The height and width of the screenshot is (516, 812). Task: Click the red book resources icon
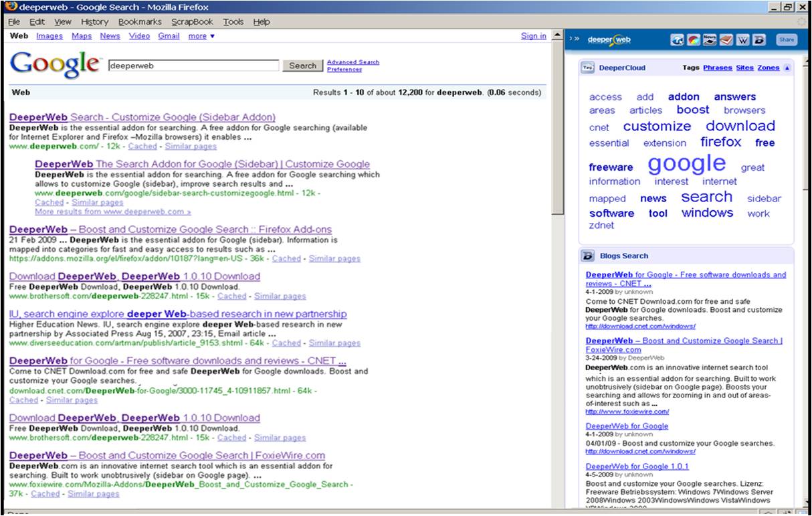726,40
